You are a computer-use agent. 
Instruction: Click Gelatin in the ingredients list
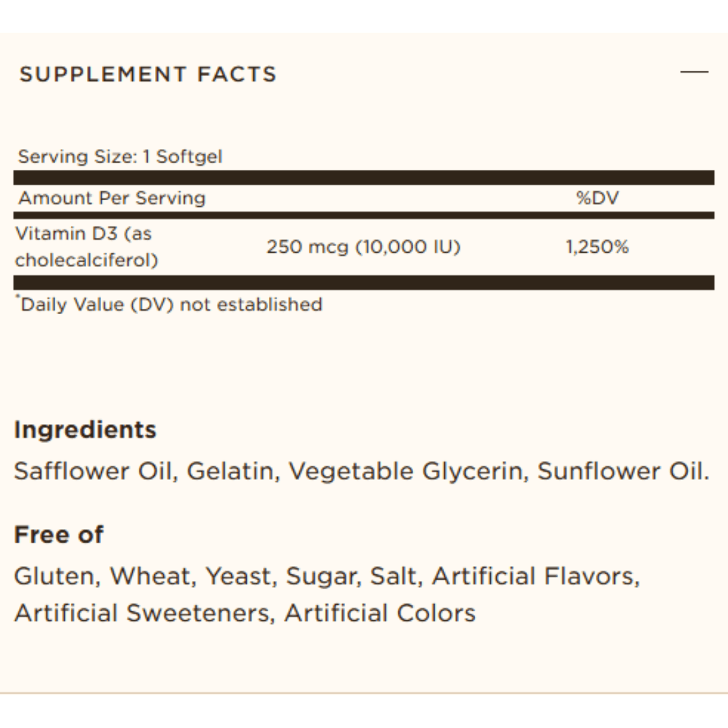click(230, 471)
